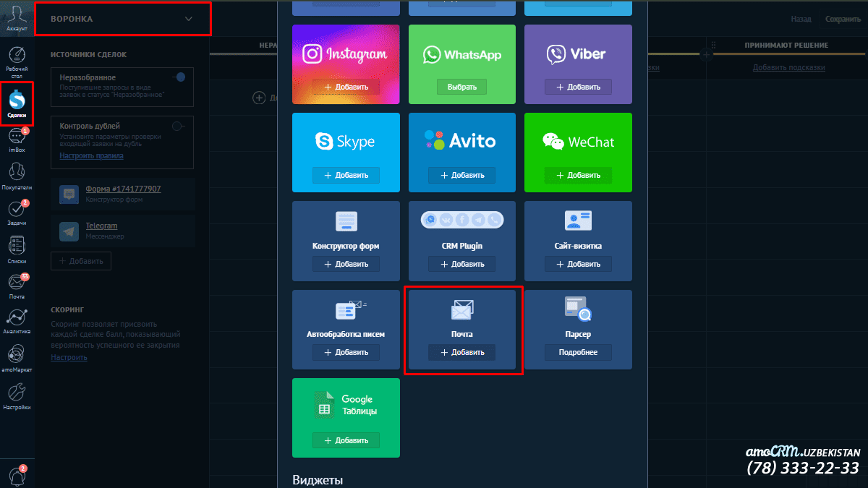Screen dimensions: 868x488
Task: Open Telegram source link
Action: (101, 226)
